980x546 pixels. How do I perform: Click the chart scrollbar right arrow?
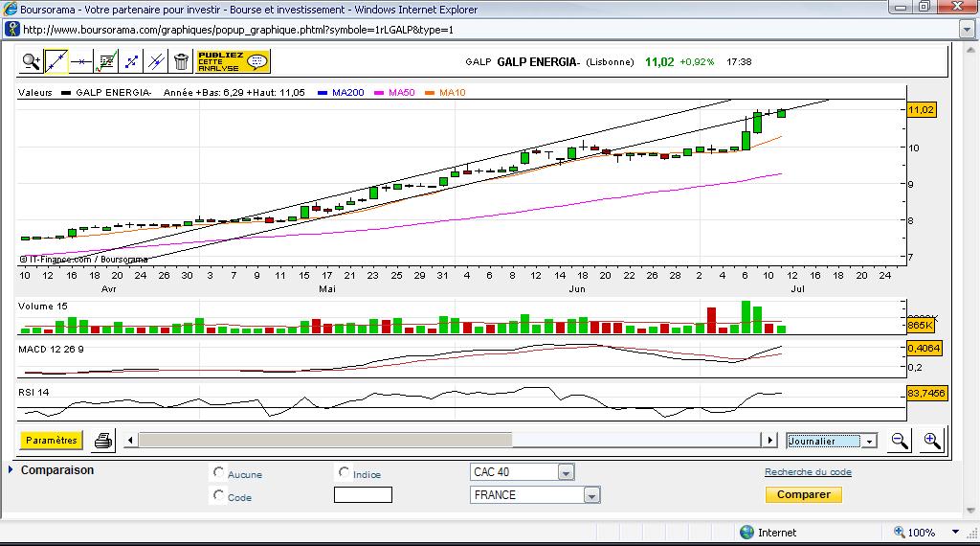(769, 441)
